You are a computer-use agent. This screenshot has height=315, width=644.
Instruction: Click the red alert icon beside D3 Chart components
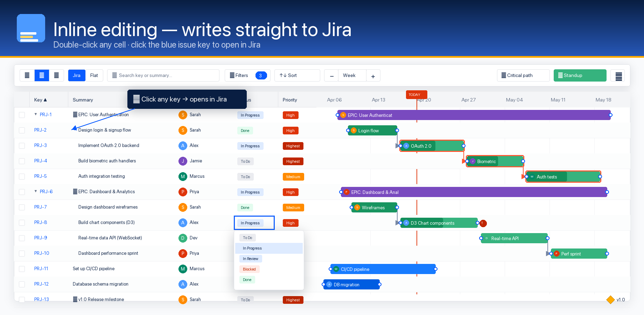point(483,223)
